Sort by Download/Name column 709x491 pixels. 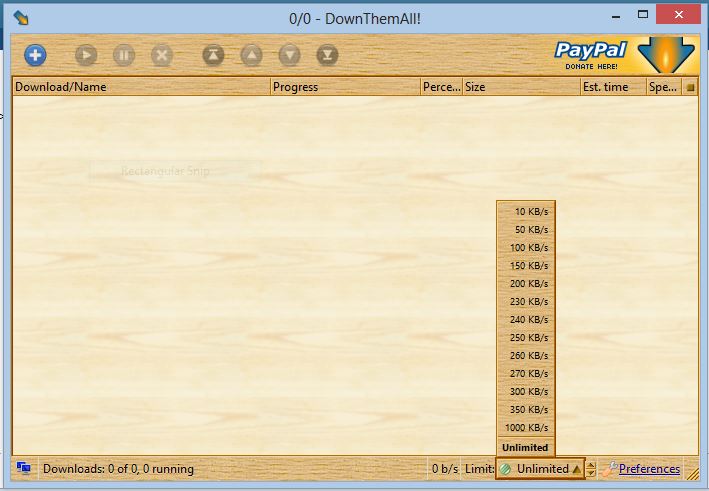141,87
